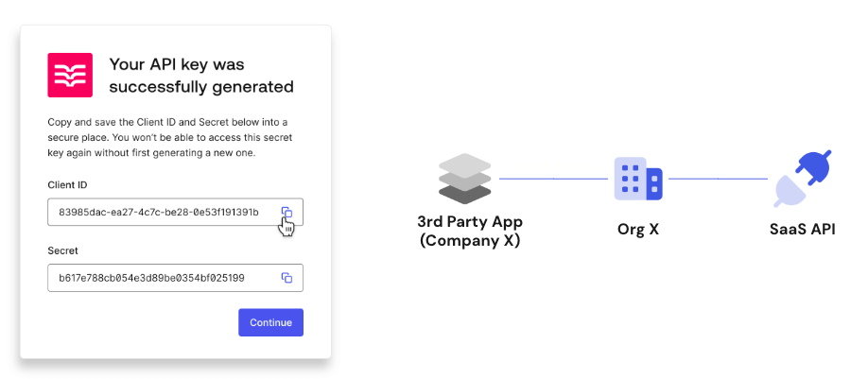Click the SaaS API plug icon
The image size is (868, 379).
[x=802, y=179]
